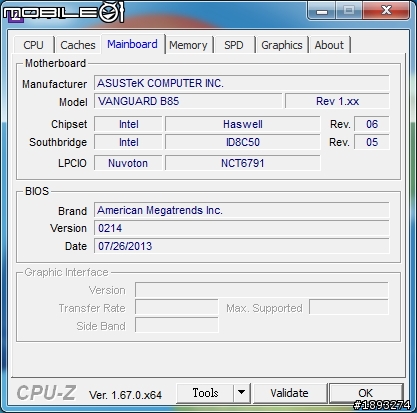417x413 pixels.
Task: Click the Side Band field
Action: (177, 326)
